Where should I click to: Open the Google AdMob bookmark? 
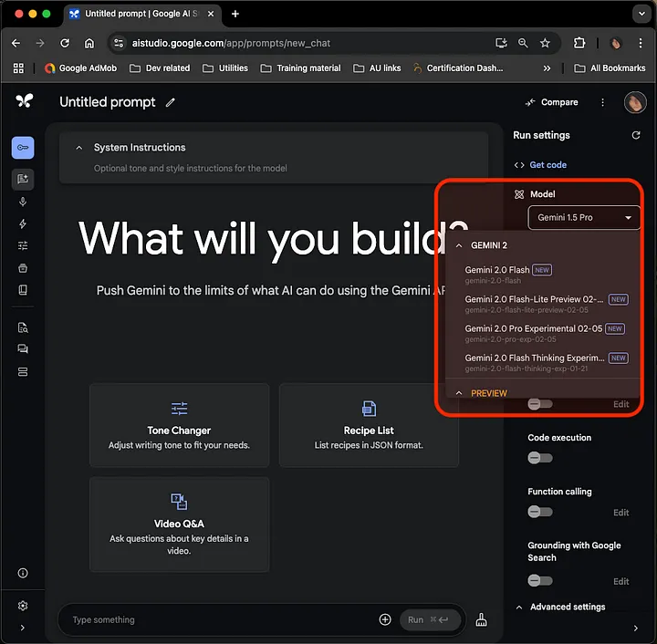[x=80, y=68]
